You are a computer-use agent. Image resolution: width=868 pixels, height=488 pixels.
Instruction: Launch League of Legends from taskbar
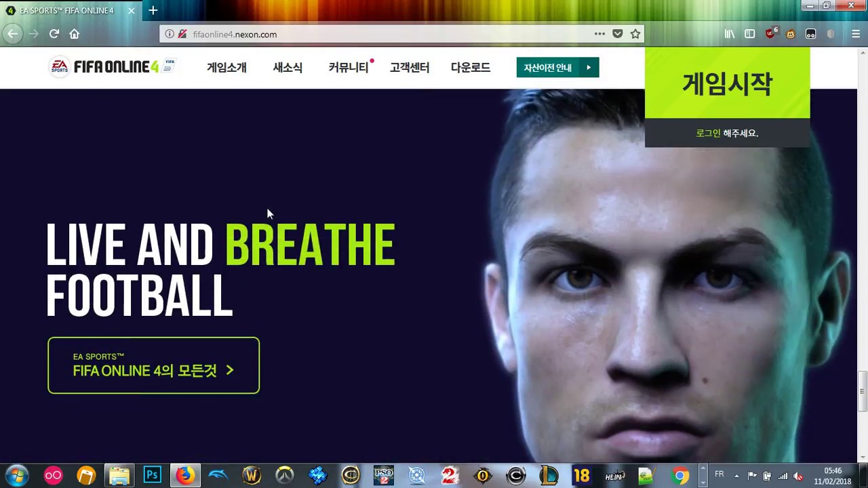point(549,476)
